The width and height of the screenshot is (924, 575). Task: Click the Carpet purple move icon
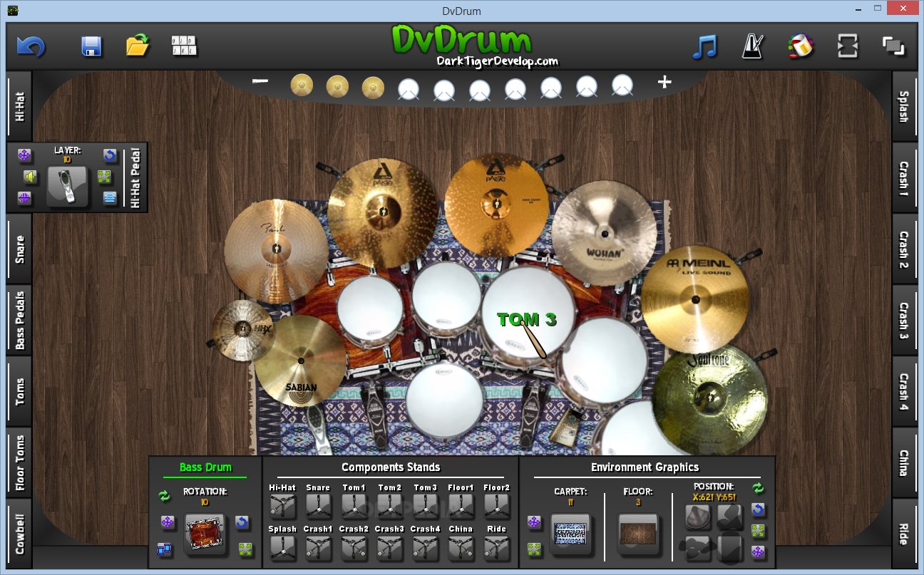[x=534, y=522]
